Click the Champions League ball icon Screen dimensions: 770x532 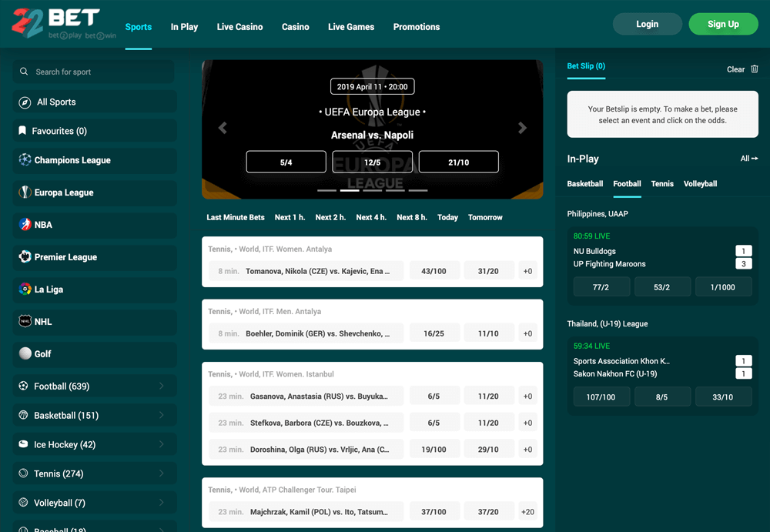(x=25, y=159)
